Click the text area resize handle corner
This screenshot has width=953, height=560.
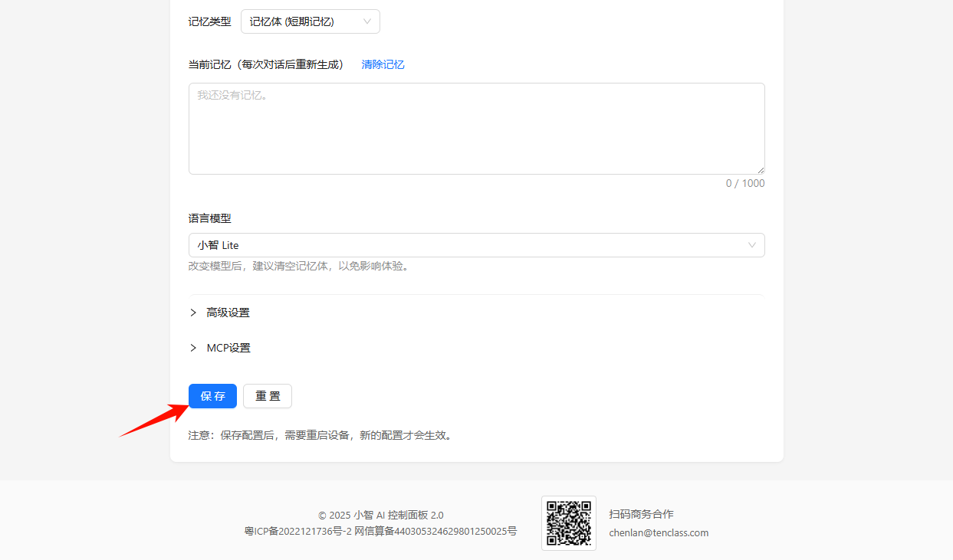(761, 170)
